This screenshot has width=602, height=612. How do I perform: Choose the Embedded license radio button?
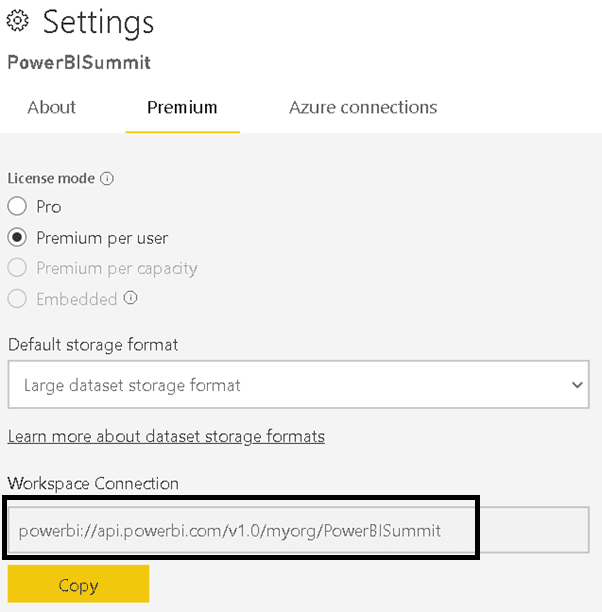(17, 299)
